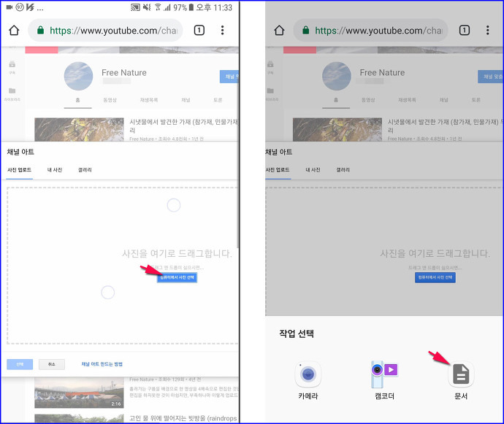Click the 선택 button in left dialog
Image resolution: width=504 pixels, height=424 pixels.
coord(20,364)
